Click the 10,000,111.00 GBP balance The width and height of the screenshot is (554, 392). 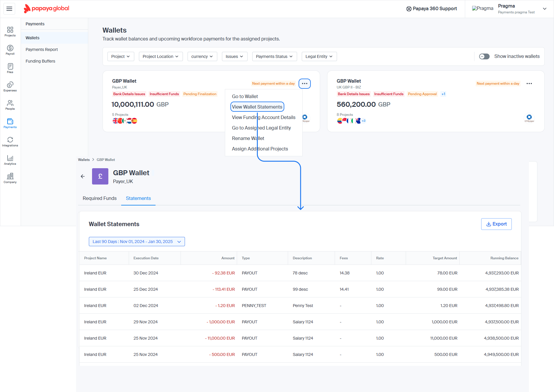coord(140,104)
